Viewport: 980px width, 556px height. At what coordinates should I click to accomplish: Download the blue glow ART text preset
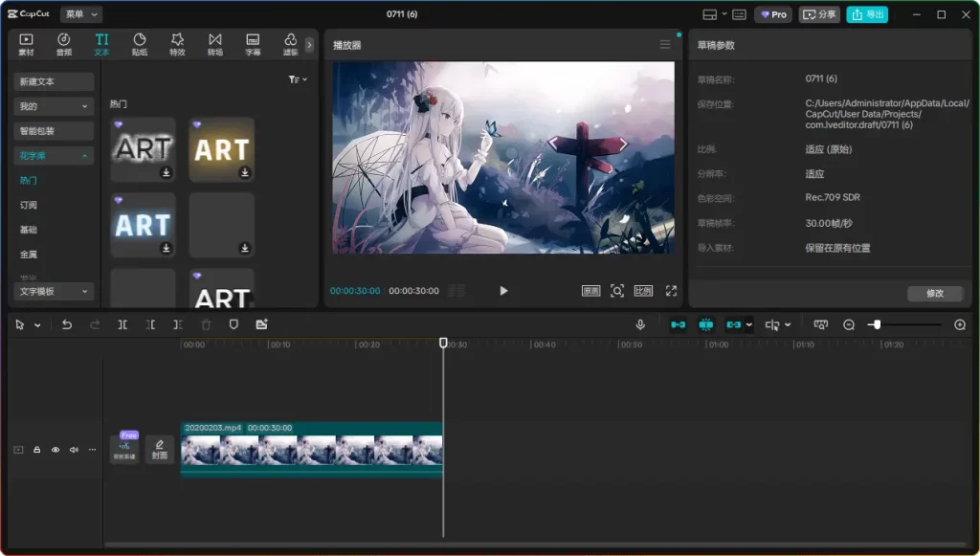(x=167, y=248)
